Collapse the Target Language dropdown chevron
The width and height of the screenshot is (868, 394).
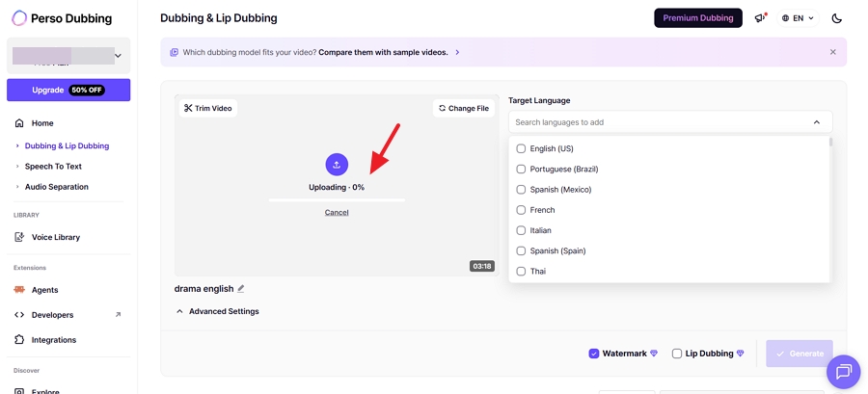click(817, 122)
